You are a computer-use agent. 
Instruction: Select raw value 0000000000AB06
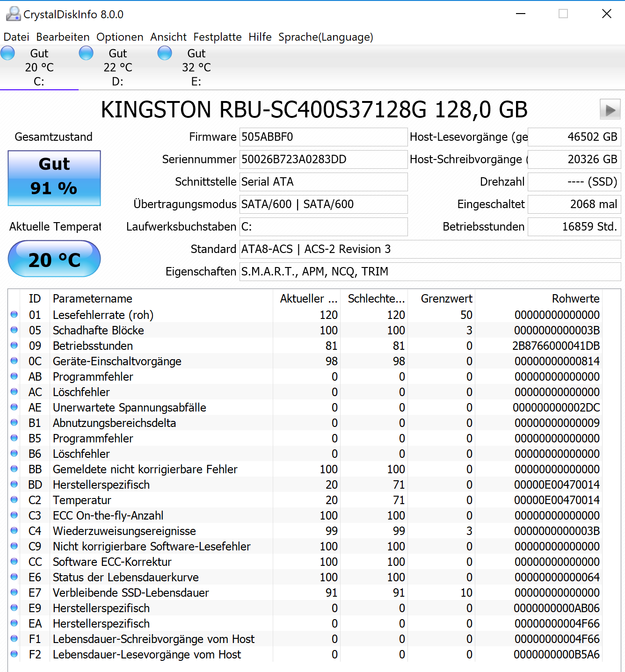557,608
